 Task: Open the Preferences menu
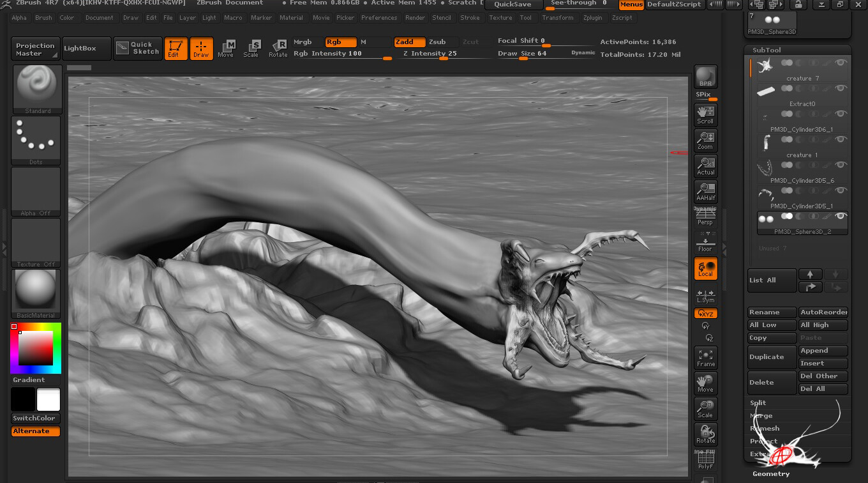click(379, 18)
